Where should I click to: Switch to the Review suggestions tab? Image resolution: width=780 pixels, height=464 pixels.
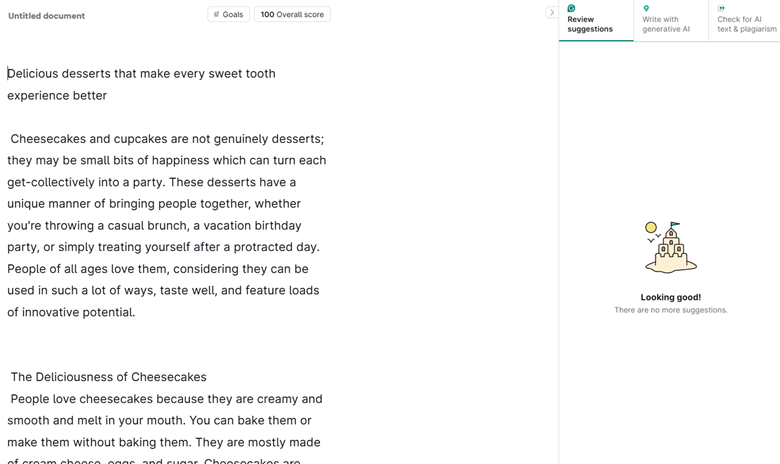(590, 24)
